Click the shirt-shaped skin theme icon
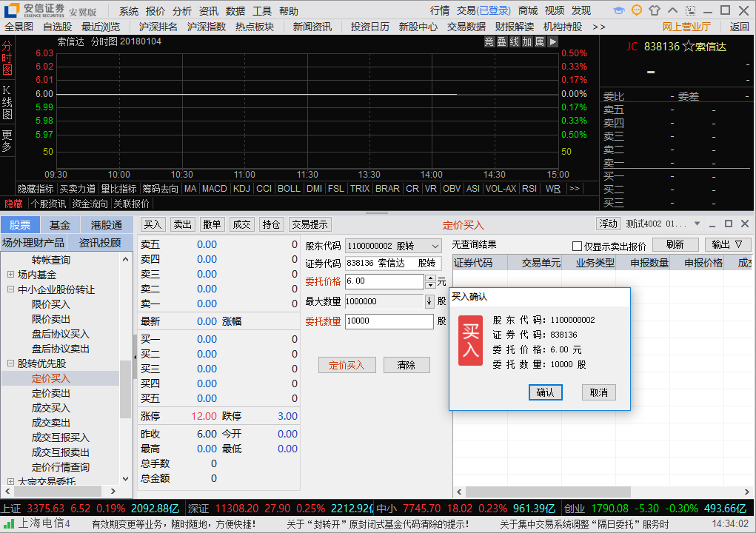The width and height of the screenshot is (756, 533). (655, 10)
